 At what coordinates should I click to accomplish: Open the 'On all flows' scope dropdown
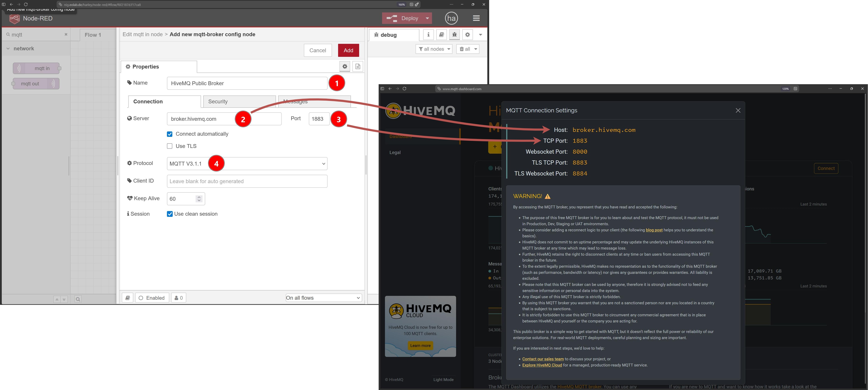coord(324,298)
